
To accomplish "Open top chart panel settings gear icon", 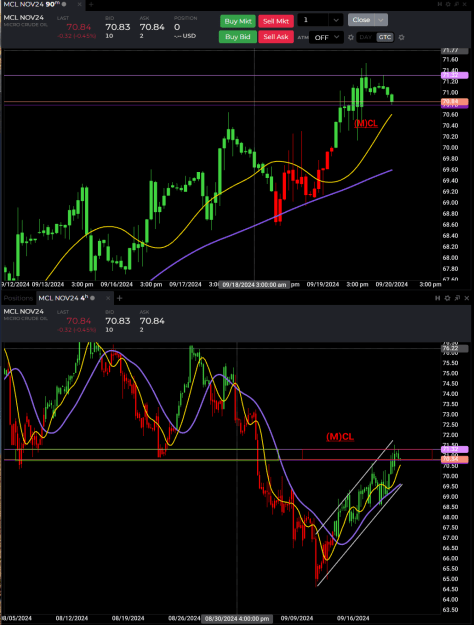I will click(448, 4).
